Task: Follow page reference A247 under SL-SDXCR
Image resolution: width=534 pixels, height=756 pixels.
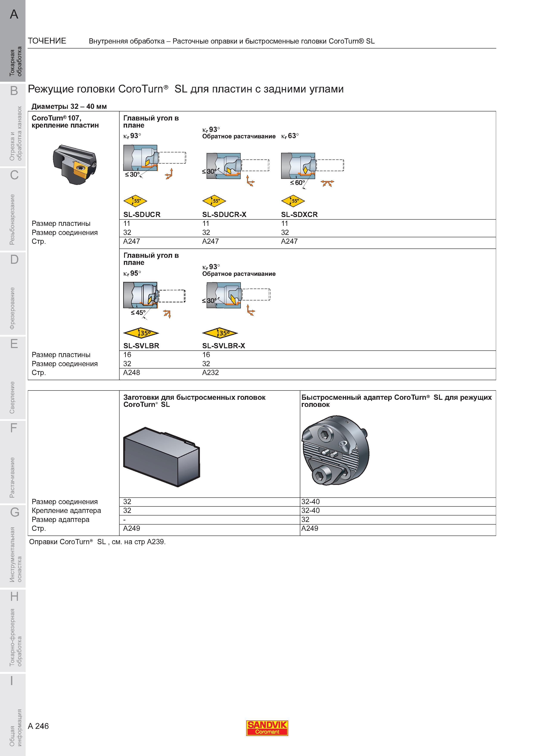Action: (289, 241)
